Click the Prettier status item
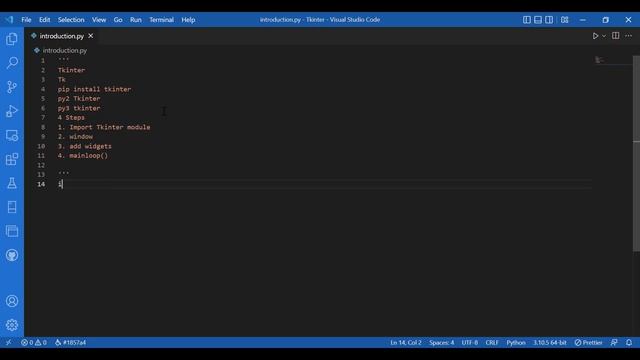The width and height of the screenshot is (640, 360). tap(589, 342)
